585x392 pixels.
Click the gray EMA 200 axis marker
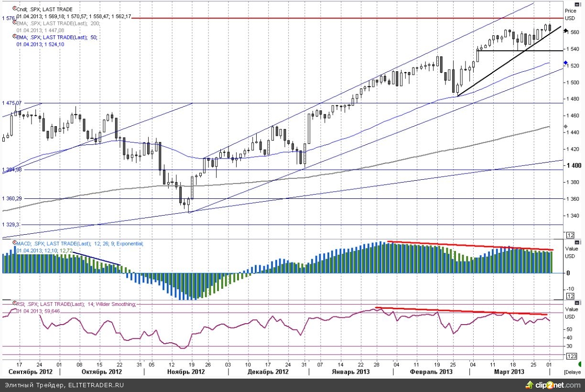pyautogui.click(x=565, y=127)
